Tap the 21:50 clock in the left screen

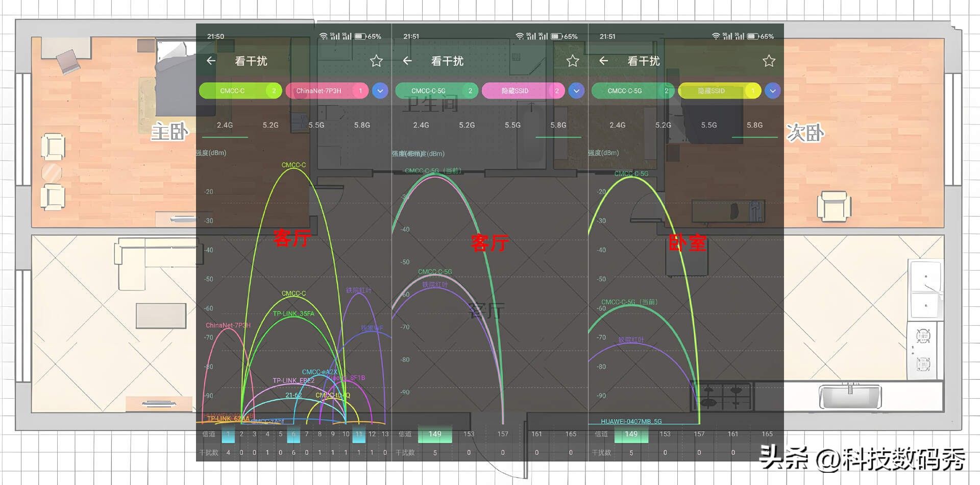tap(215, 36)
